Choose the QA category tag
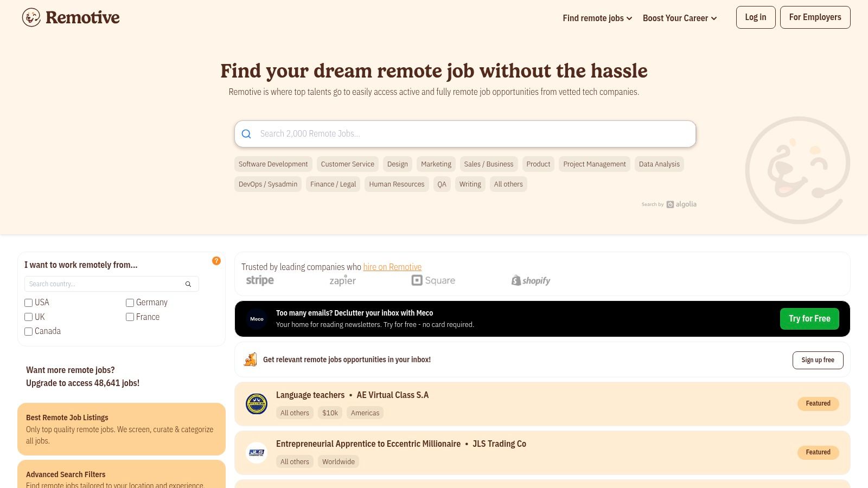 pos(442,184)
